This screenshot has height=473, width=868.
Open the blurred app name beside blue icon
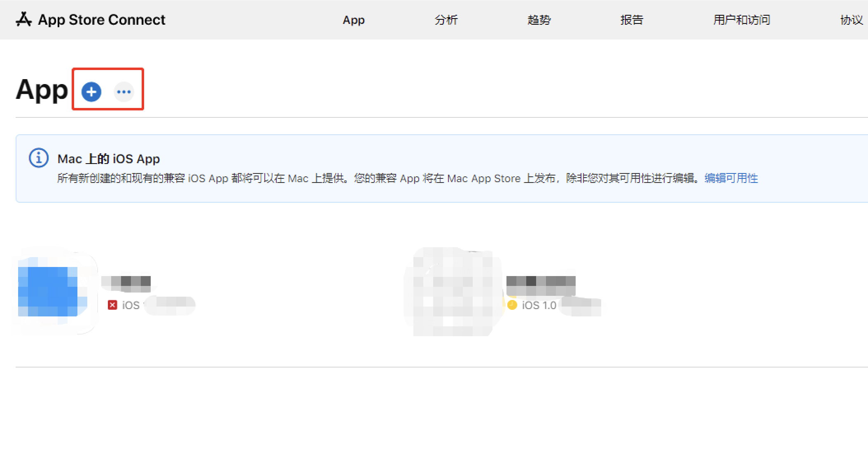[x=126, y=284]
